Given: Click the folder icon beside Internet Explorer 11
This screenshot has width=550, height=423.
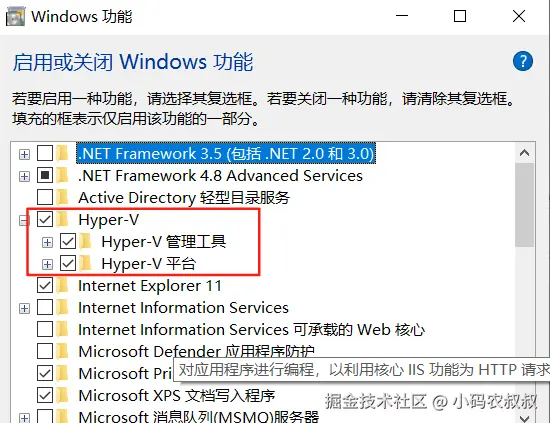Looking at the screenshot, I should (63, 286).
